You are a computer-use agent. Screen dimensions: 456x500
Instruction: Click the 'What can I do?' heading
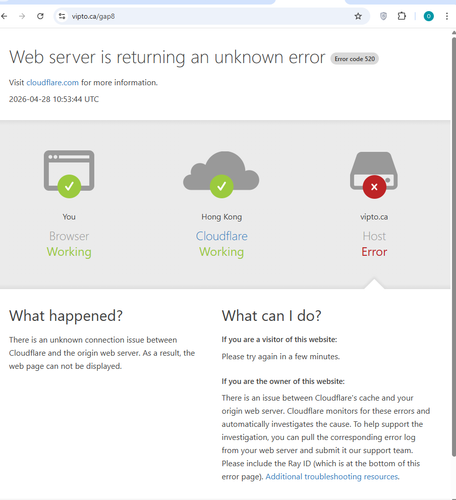[x=272, y=316]
